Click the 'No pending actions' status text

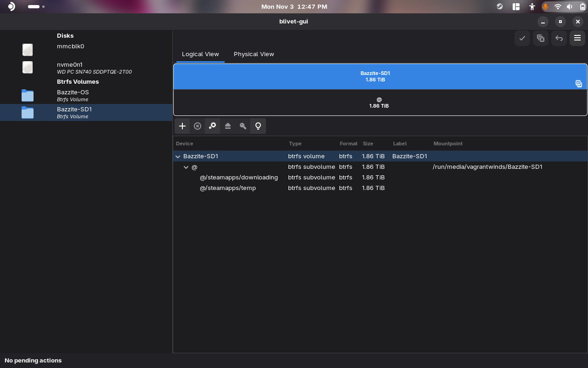[x=33, y=361]
